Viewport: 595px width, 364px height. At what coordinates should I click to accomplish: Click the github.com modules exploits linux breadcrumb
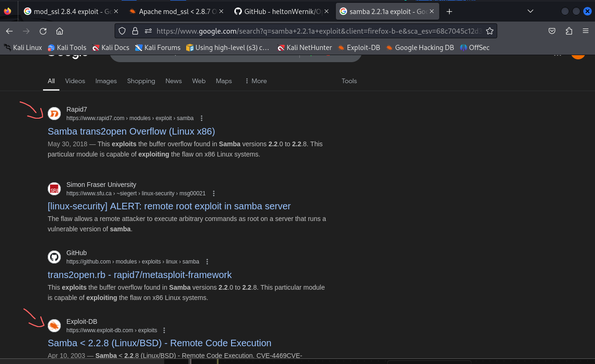[133, 262]
